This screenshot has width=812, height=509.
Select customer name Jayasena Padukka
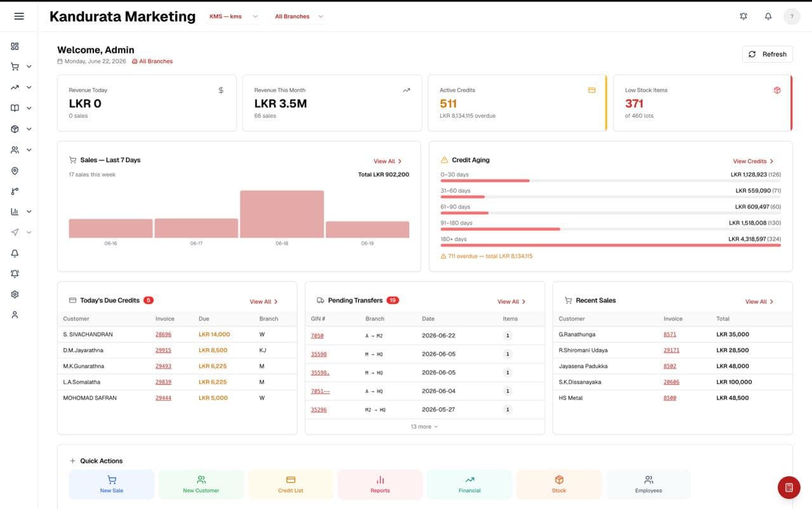point(583,366)
